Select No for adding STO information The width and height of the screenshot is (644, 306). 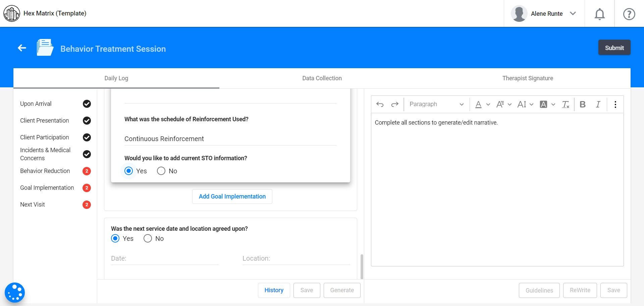(161, 171)
